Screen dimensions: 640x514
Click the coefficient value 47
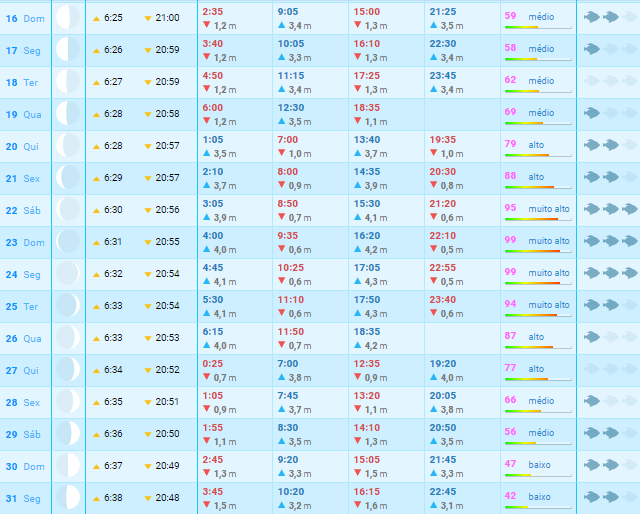coord(510,464)
